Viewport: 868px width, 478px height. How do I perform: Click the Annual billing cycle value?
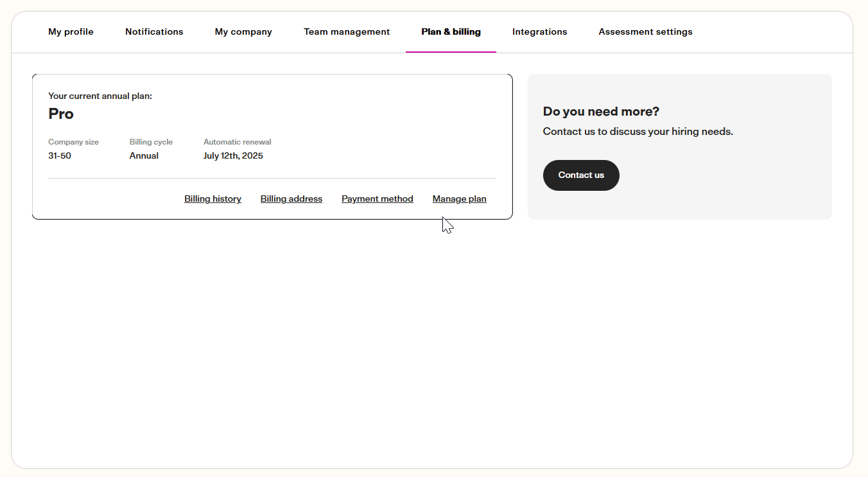click(144, 156)
